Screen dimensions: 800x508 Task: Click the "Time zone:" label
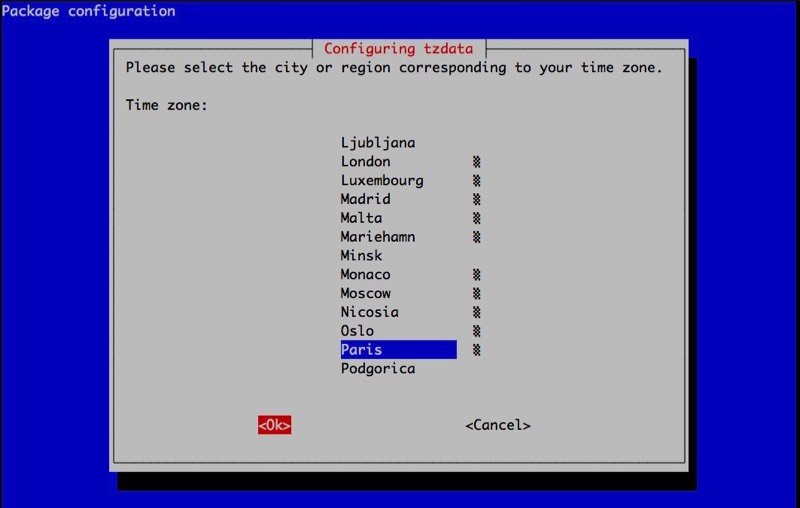[x=166, y=105]
